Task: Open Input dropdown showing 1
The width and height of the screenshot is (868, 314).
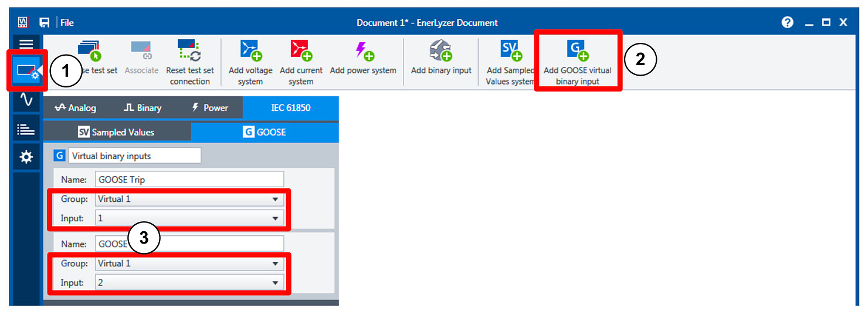Action: (189, 218)
